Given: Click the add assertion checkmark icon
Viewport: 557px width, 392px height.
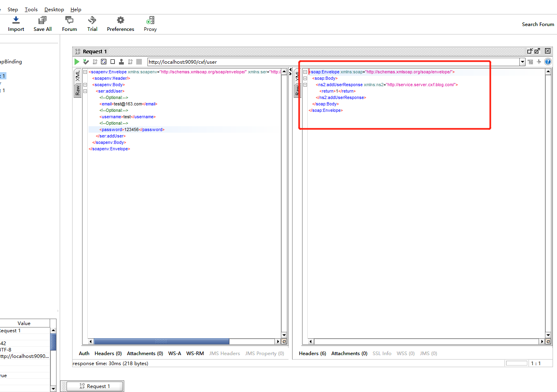Looking at the screenshot, I should coord(86,62).
